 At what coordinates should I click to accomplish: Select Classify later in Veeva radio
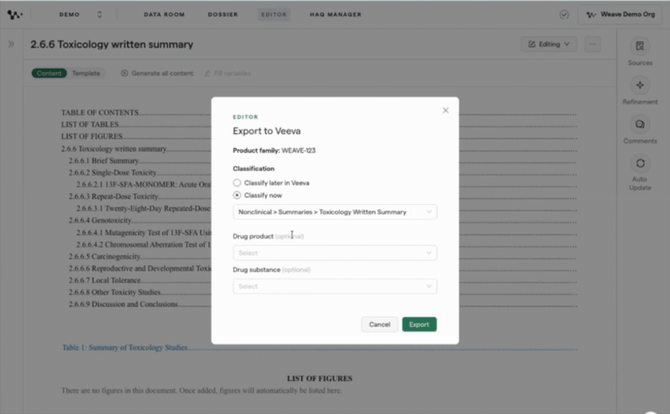click(237, 183)
